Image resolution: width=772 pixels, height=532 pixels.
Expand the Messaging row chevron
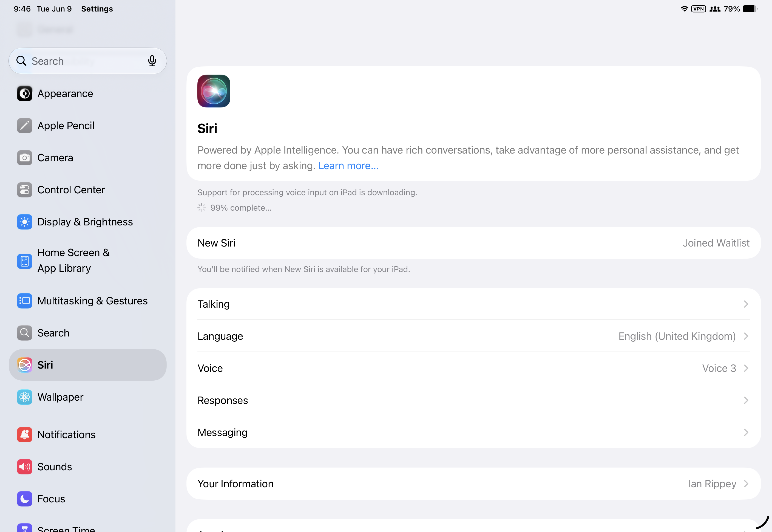[746, 432]
